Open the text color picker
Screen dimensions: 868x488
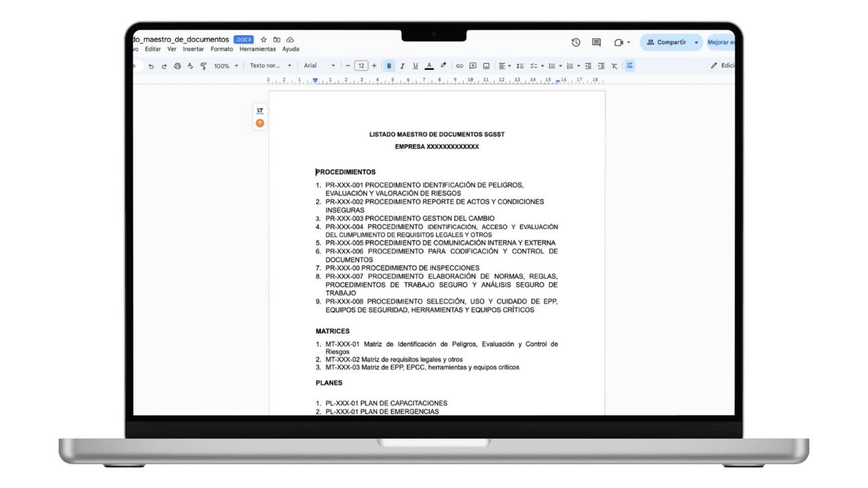pos(429,65)
